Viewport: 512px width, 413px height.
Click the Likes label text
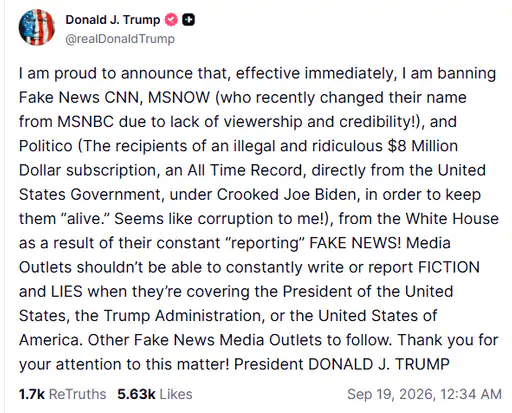(176, 394)
